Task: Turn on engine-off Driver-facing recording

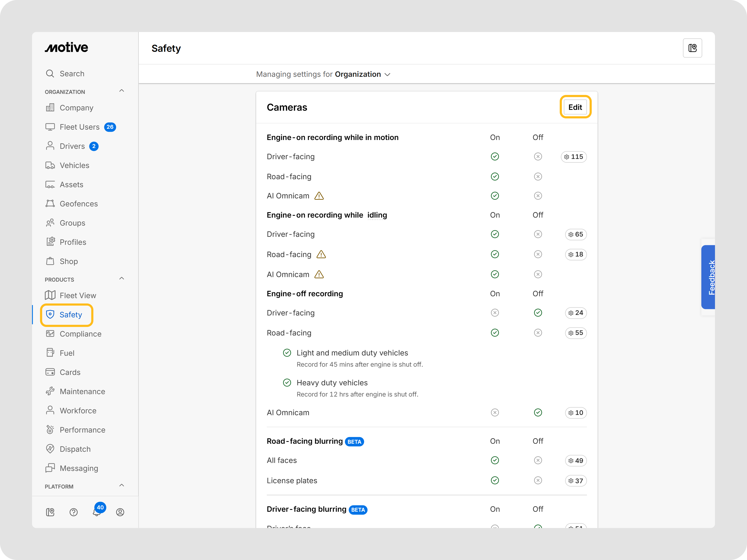Action: (495, 313)
